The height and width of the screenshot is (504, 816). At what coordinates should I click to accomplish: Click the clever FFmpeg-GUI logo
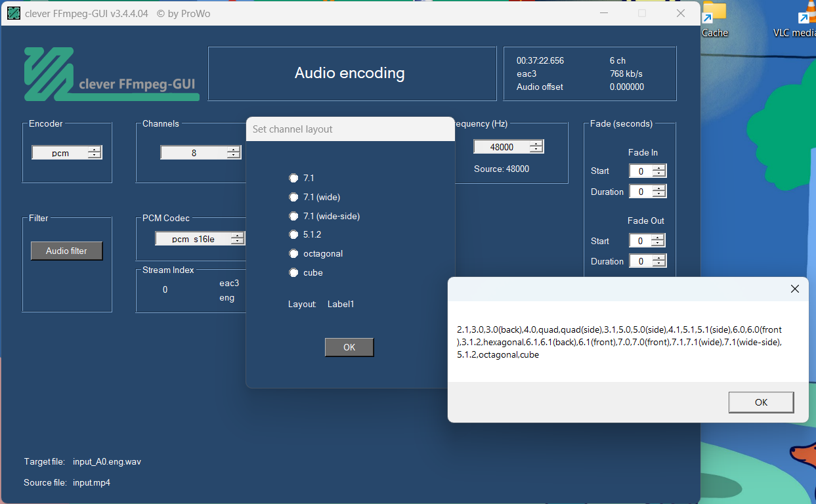coord(112,73)
